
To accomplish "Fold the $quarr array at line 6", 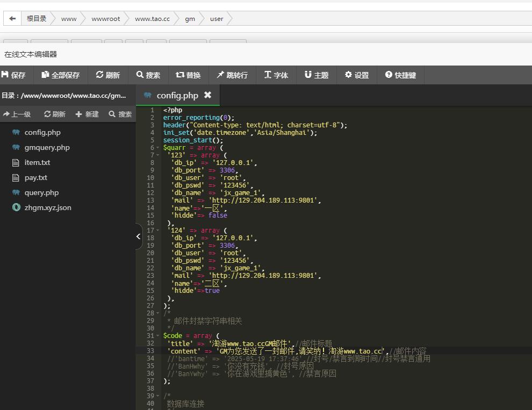I will click(157, 148).
